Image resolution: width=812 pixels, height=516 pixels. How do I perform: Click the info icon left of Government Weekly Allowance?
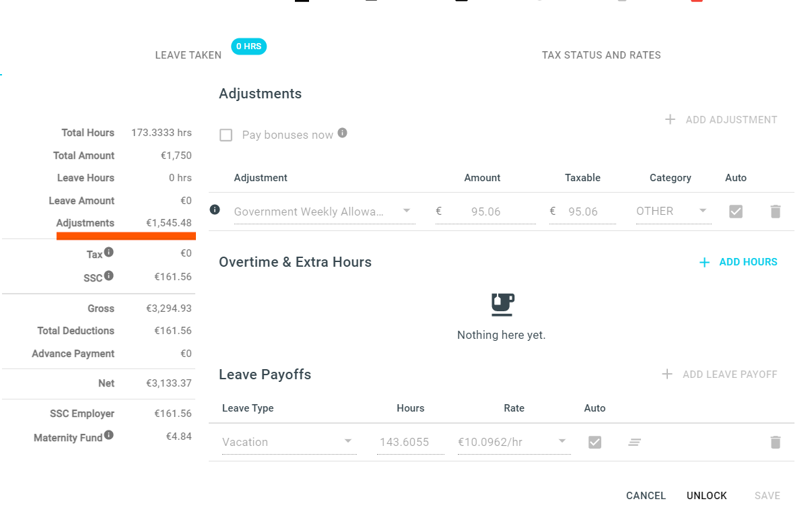pos(215,209)
